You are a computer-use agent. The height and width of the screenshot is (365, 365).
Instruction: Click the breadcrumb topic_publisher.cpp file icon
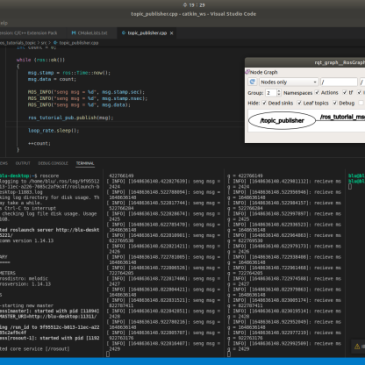pos(55,43)
